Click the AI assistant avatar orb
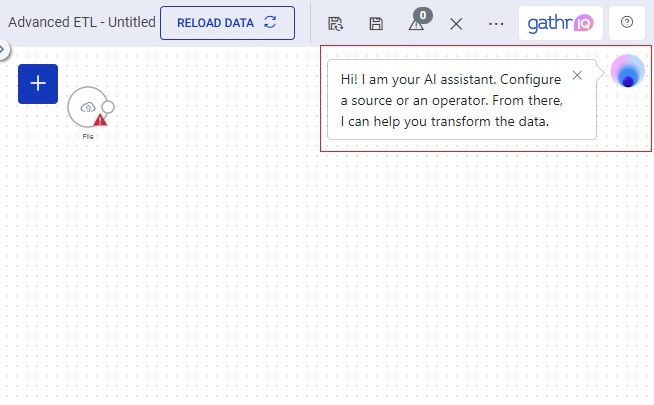The width and height of the screenshot is (654, 405). tap(627, 73)
